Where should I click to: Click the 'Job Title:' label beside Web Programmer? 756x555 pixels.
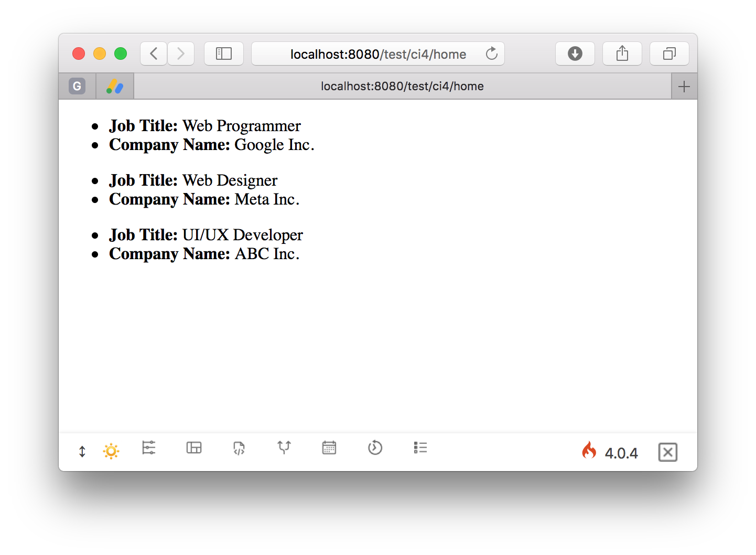pos(144,126)
